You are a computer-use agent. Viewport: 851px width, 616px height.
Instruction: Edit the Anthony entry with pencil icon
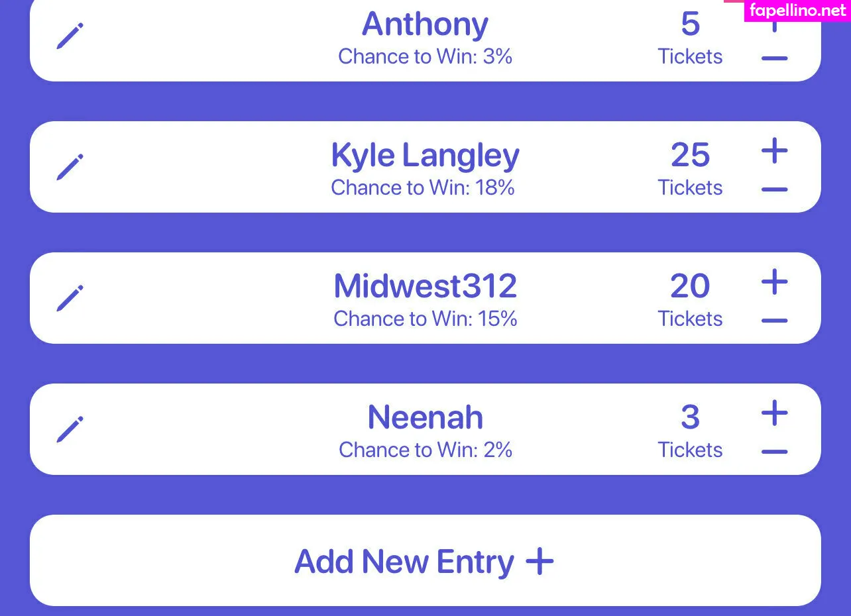click(70, 36)
